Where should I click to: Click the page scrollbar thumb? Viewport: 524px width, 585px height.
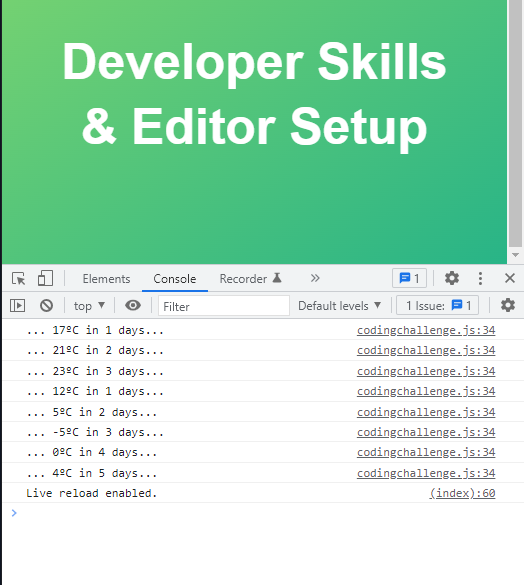[x=515, y=123]
